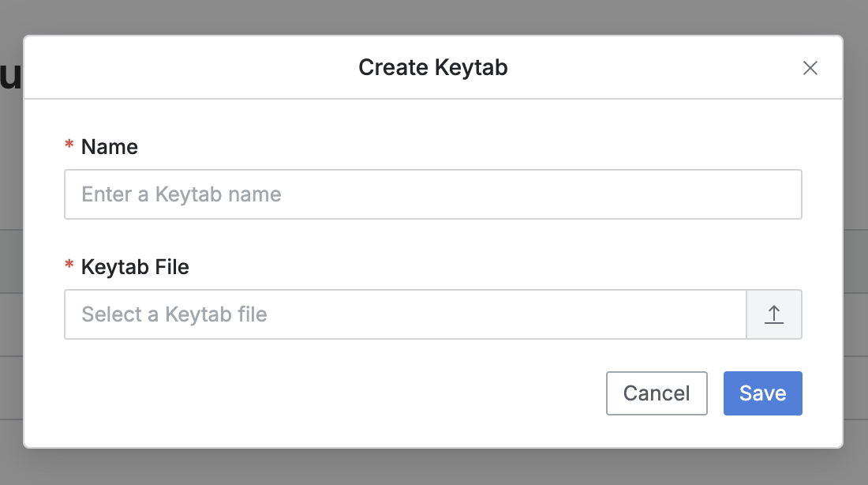Focus the Name input field
This screenshot has height=485, width=868.
(x=432, y=194)
